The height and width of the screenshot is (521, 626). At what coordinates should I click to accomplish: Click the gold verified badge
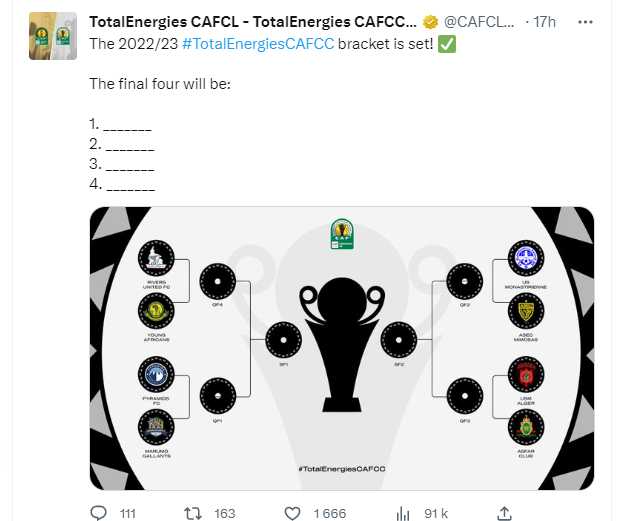[430, 22]
